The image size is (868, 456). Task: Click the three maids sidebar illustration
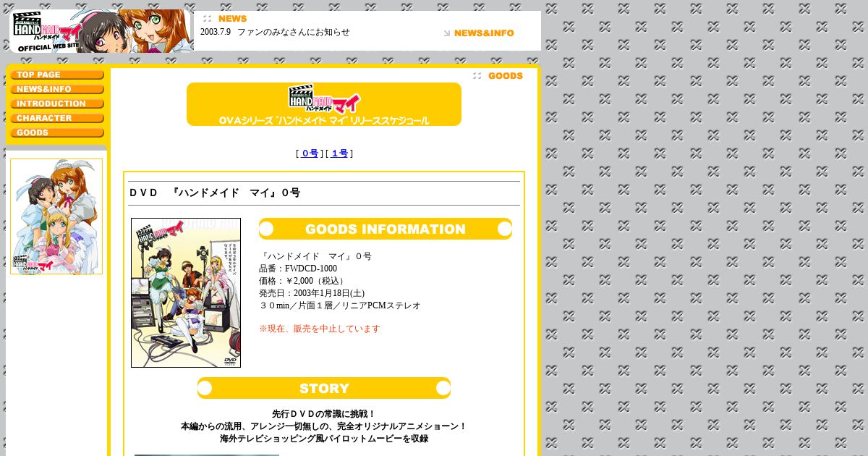56,216
